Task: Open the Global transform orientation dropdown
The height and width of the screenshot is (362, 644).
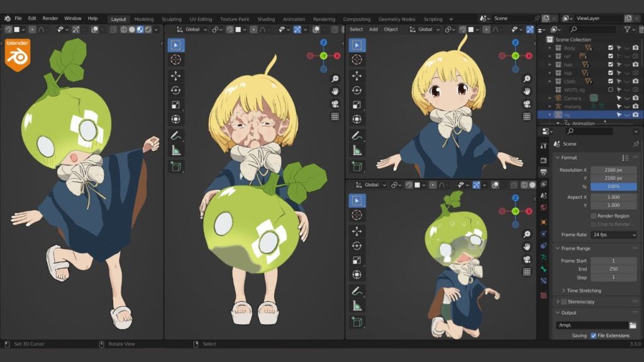Action: [x=193, y=28]
